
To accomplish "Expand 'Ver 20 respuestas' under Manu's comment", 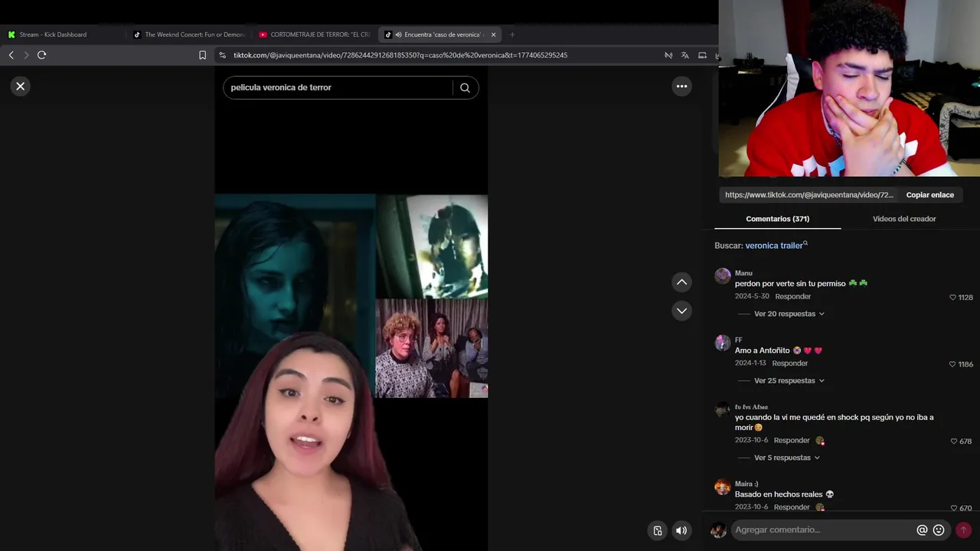I will click(789, 314).
